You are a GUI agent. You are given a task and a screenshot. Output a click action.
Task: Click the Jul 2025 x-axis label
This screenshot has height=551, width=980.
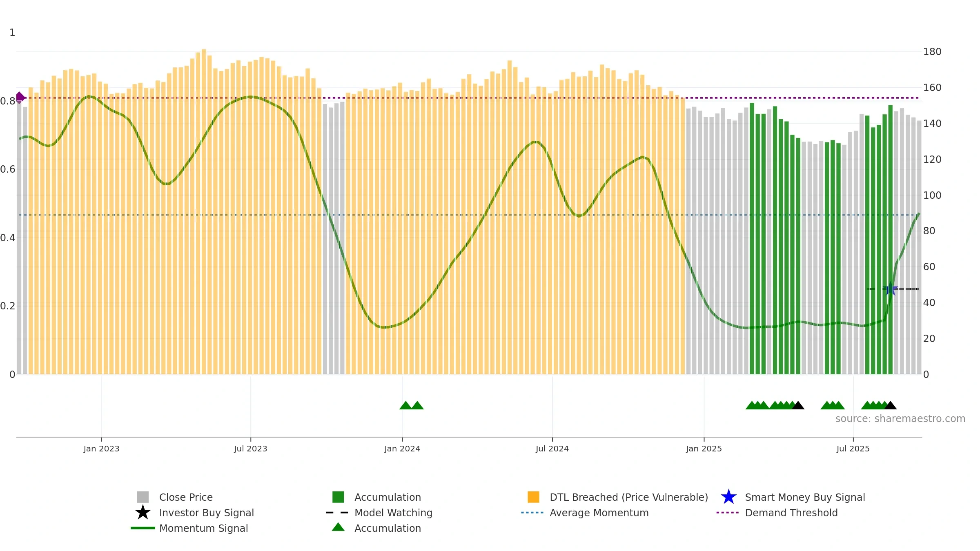[853, 449]
